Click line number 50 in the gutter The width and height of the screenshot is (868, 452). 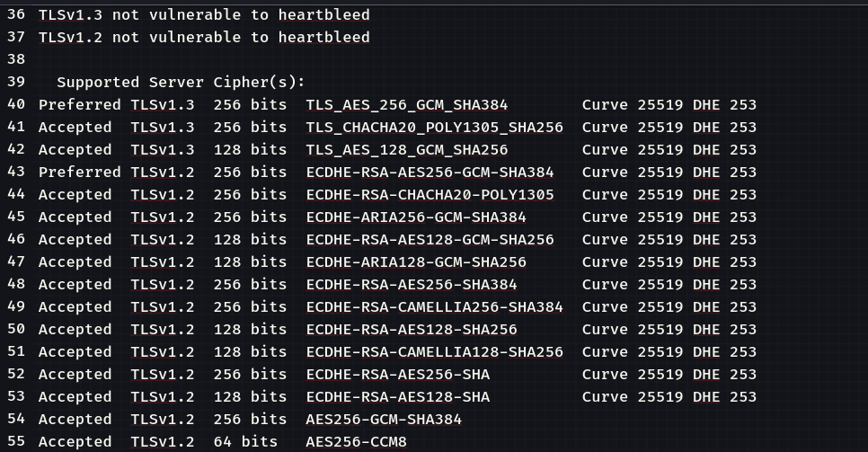[x=15, y=329]
